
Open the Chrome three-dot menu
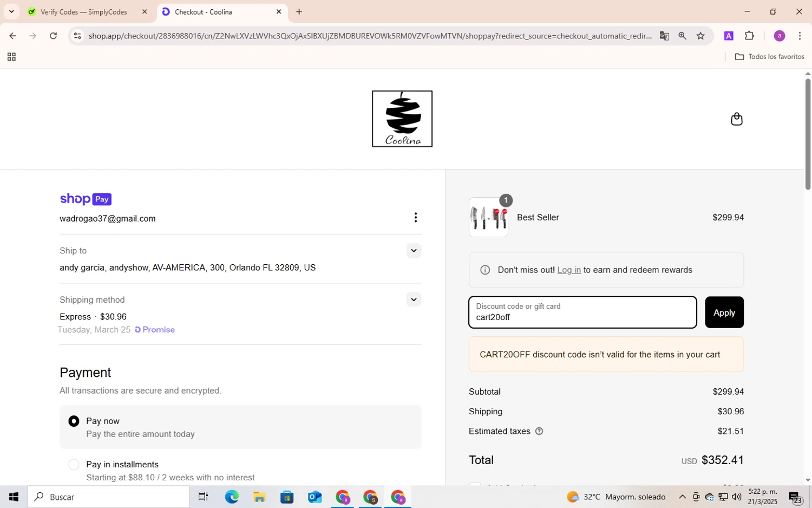(x=800, y=36)
